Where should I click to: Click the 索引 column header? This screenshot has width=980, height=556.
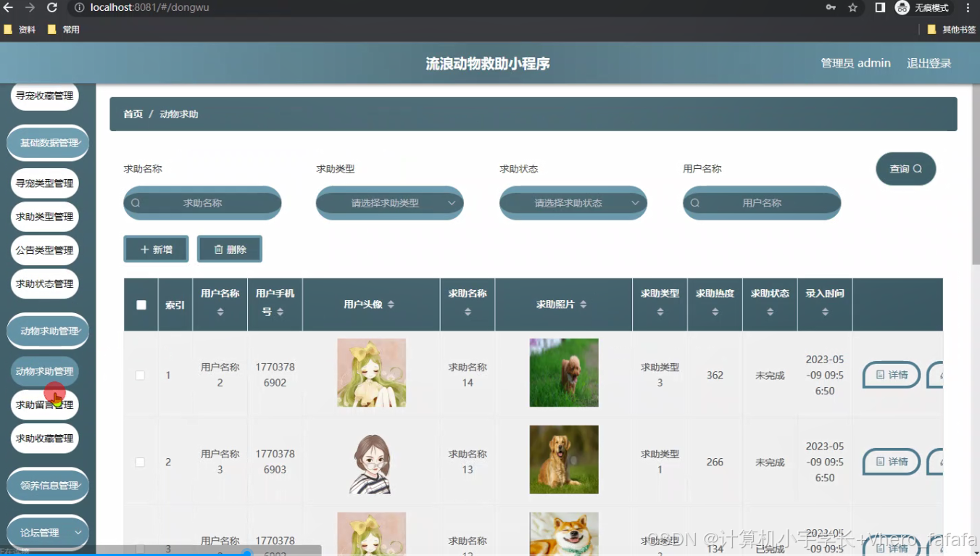pyautogui.click(x=175, y=305)
